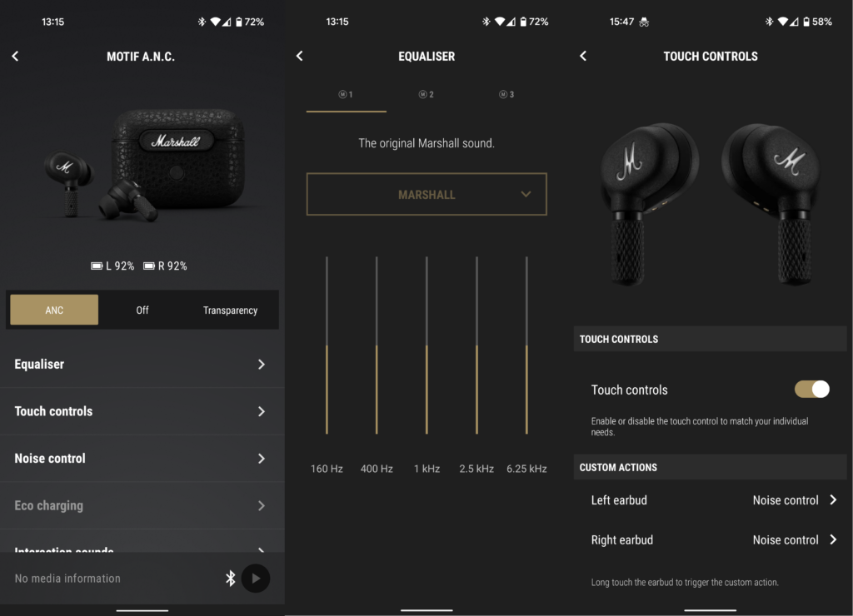The width and height of the screenshot is (853, 616).
Task: Select Off noise mode
Action: coord(142,310)
